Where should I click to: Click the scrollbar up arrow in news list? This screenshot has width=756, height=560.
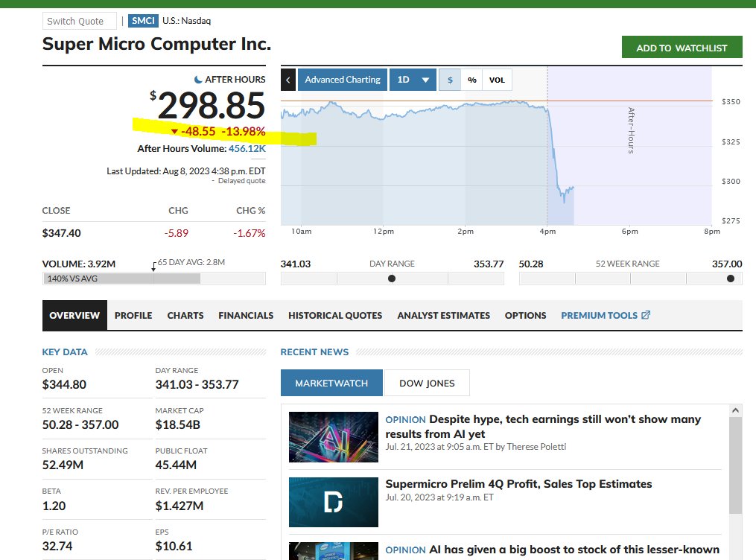click(735, 410)
